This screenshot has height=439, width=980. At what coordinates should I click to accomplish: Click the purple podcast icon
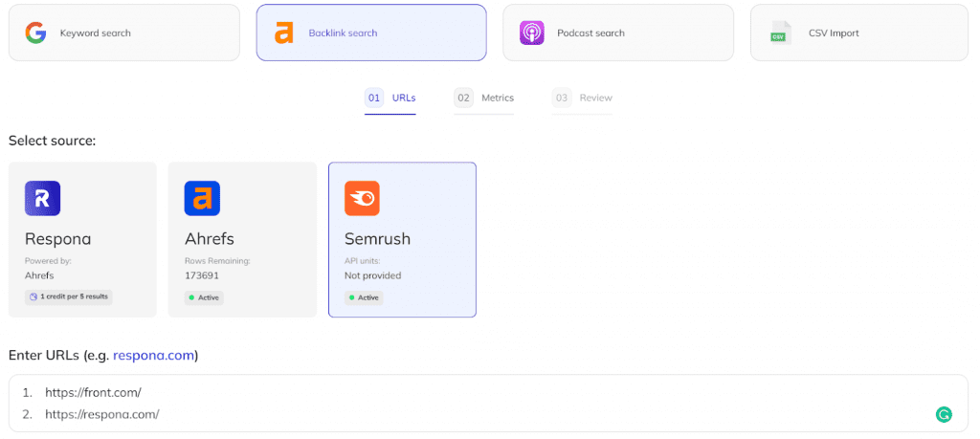532,33
